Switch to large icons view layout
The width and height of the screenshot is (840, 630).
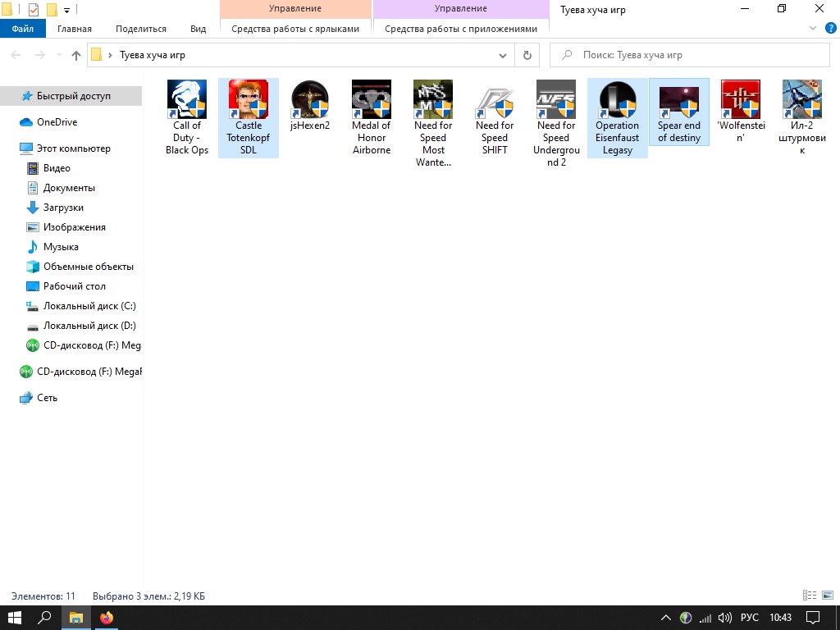[827, 596]
